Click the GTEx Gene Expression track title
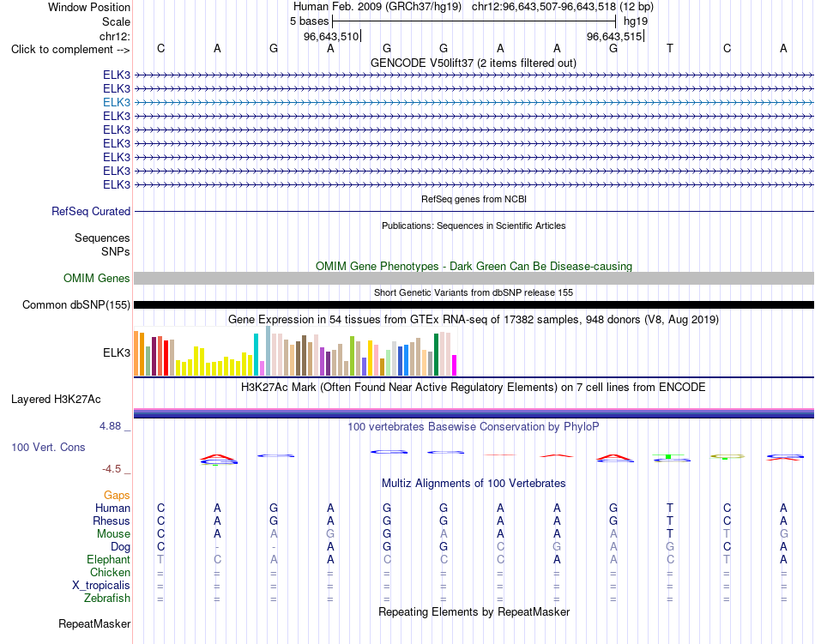 [474, 319]
